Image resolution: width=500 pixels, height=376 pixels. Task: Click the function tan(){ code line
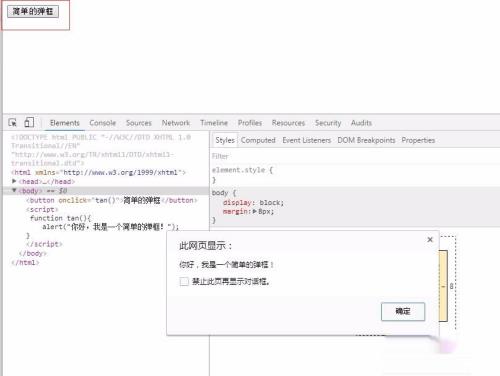60,218
